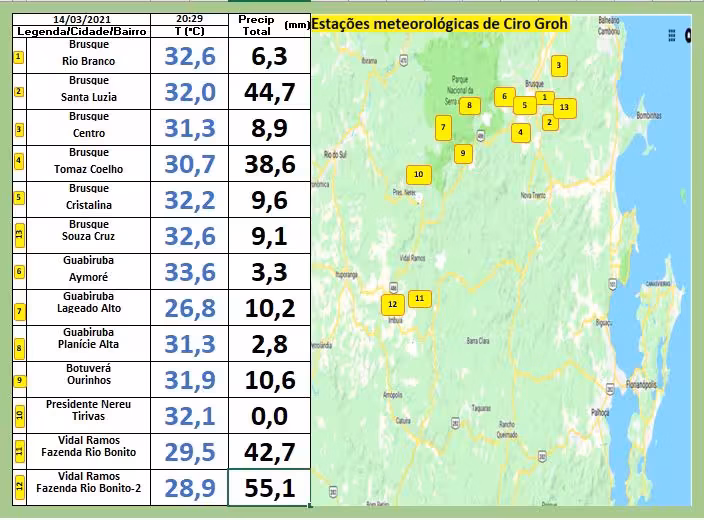This screenshot has height=520, width=704.
Task: Select the 55,1 precipitation cell
Action: 268,488
